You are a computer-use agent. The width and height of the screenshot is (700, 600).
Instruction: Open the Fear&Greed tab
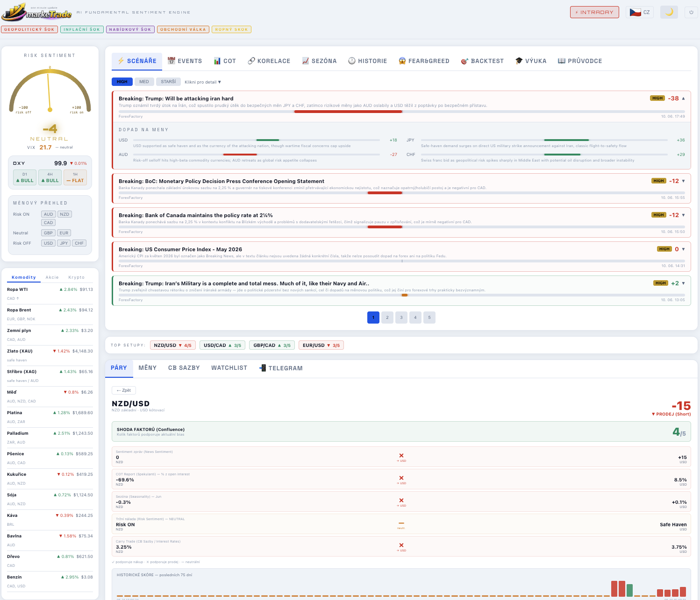point(424,61)
